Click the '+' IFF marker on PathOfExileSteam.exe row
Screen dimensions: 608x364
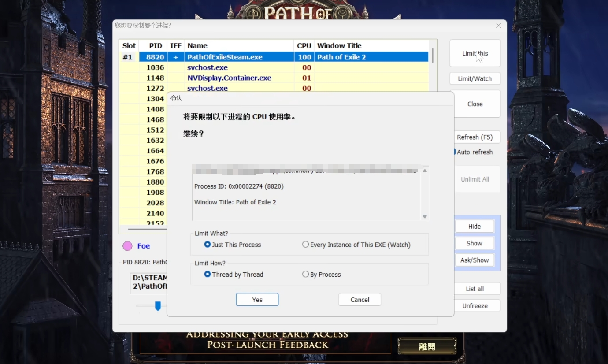point(175,57)
